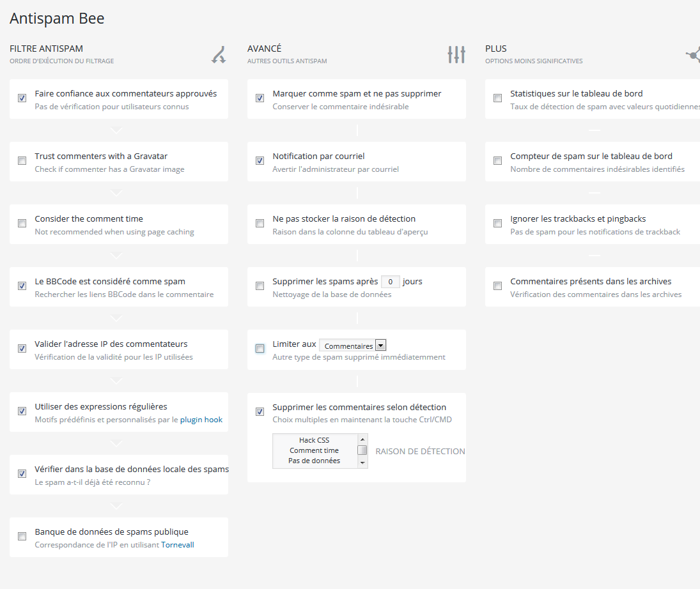The image size is (700, 589).
Task: Uncheck Faire confiance aux commentateurs approuvés
Action: pos(22,98)
